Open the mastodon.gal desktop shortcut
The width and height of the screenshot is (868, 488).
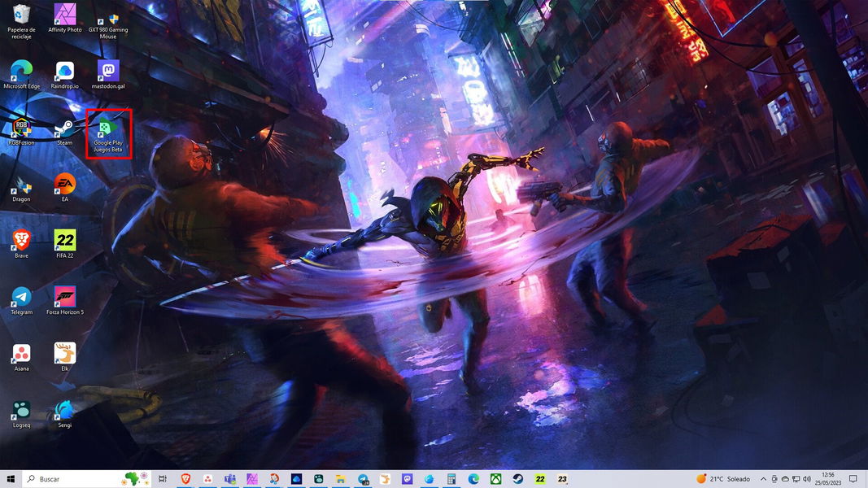[108, 75]
